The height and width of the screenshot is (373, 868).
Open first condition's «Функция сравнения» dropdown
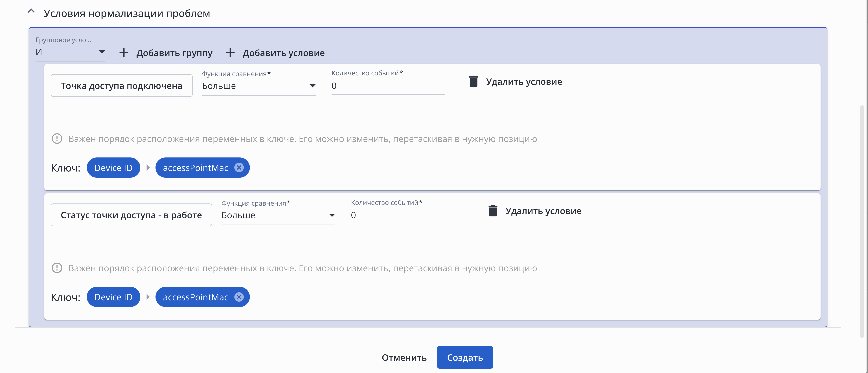(258, 86)
